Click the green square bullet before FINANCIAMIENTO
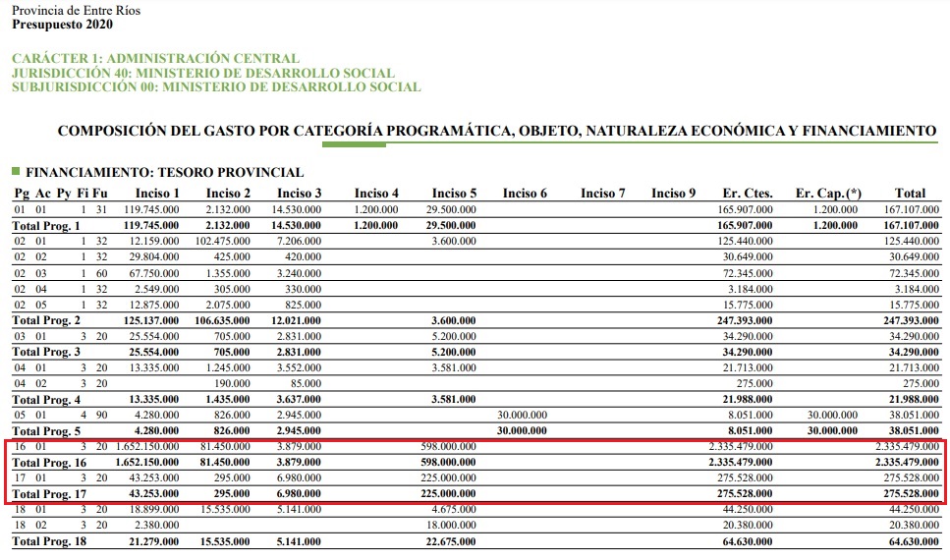The height and width of the screenshot is (560, 950). pyautogui.click(x=16, y=172)
